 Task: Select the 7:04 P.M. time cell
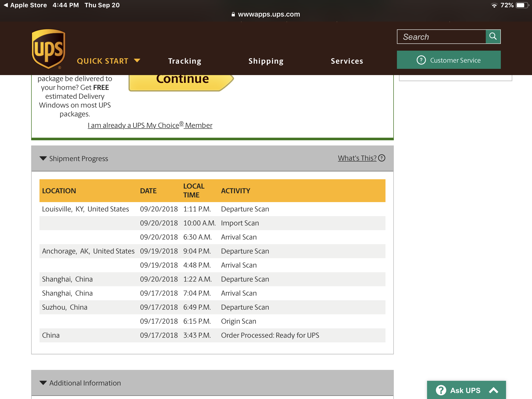197,293
